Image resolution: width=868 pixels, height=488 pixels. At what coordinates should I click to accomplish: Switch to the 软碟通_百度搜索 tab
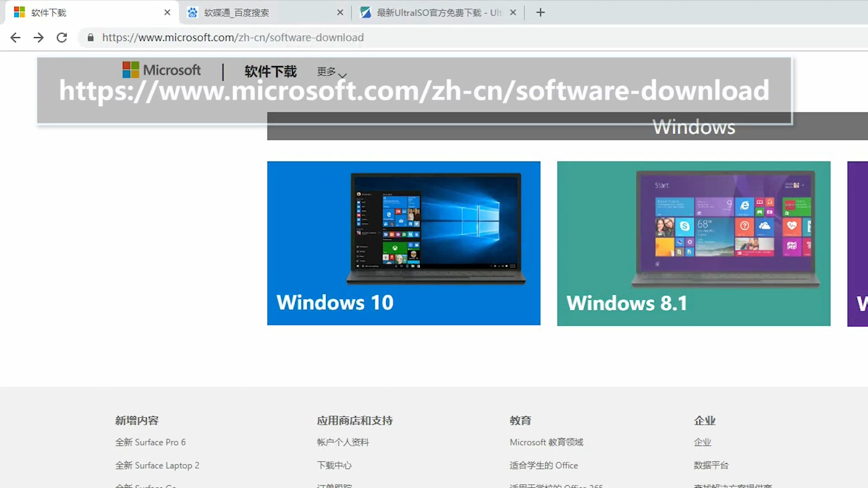(x=264, y=13)
